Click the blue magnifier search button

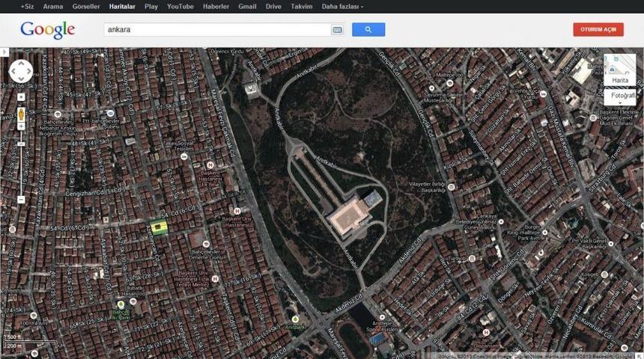tap(368, 29)
